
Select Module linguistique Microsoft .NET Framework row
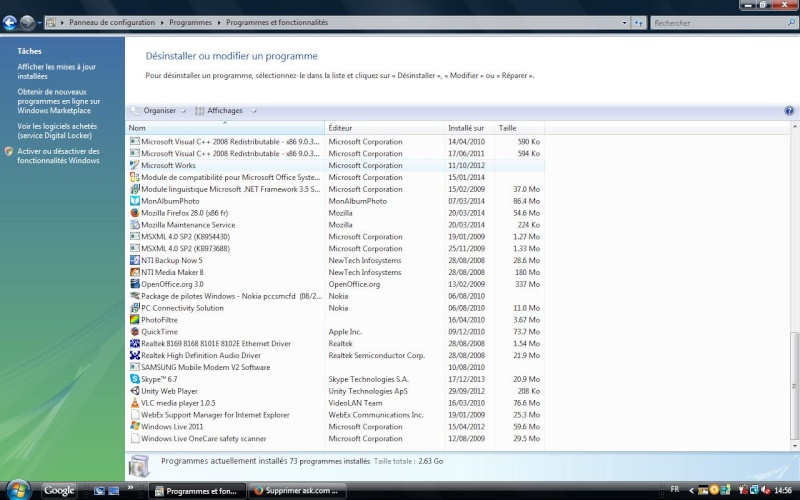[335, 189]
